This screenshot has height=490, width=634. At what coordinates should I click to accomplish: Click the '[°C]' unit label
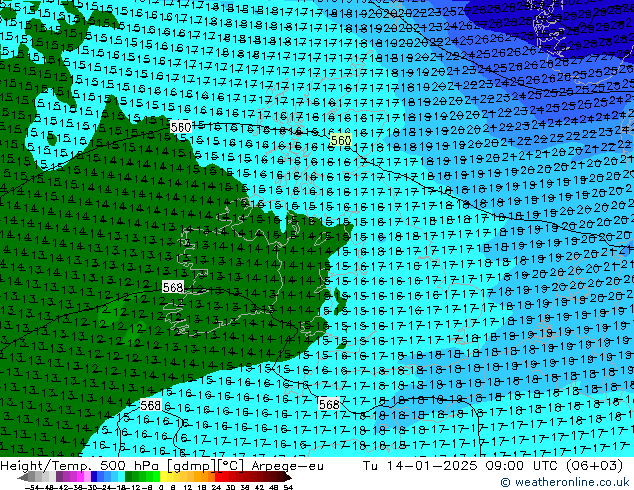[x=231, y=466]
